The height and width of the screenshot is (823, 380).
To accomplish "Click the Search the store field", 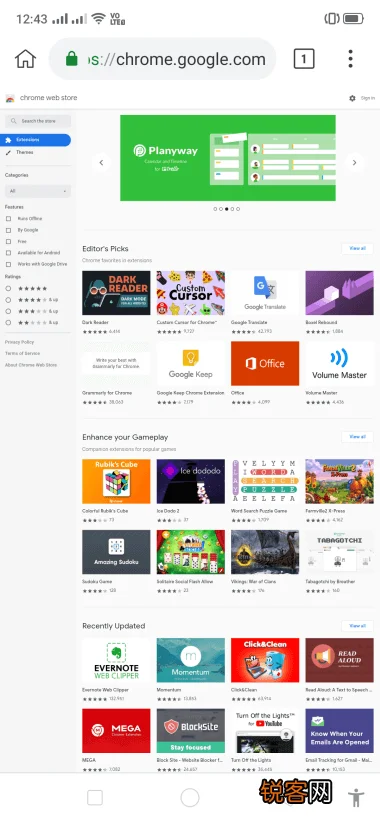I will (x=38, y=121).
